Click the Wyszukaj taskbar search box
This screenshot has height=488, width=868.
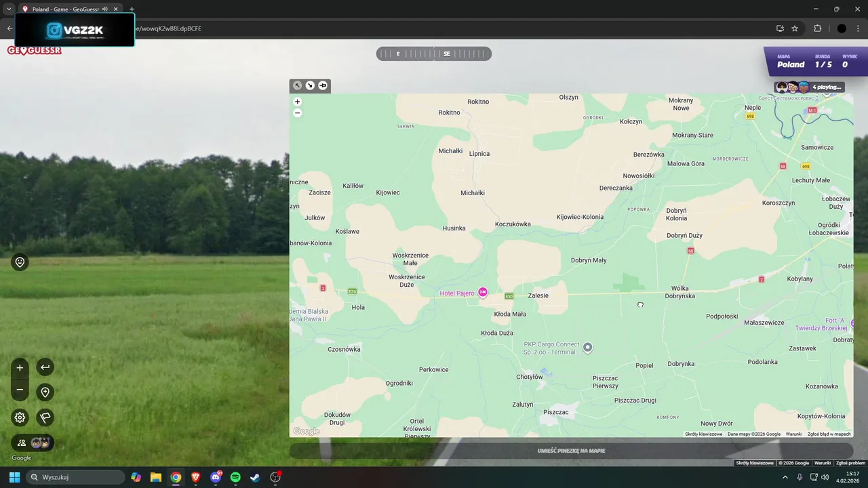coord(75,477)
